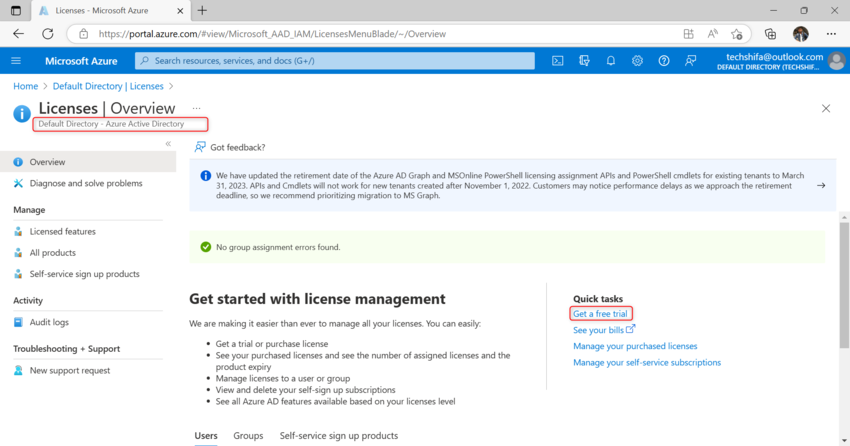850x446 pixels.
Task: Open the notifications bell
Action: click(x=610, y=61)
